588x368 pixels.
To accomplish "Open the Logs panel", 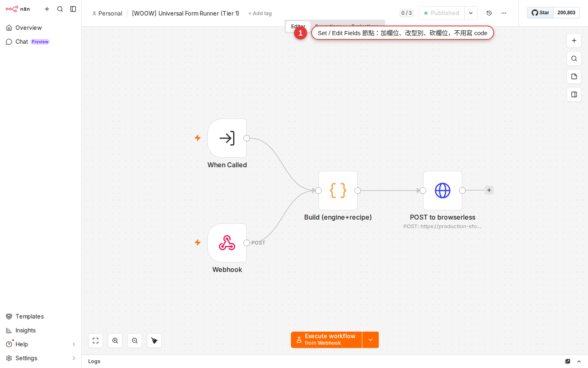I will coord(94,361).
